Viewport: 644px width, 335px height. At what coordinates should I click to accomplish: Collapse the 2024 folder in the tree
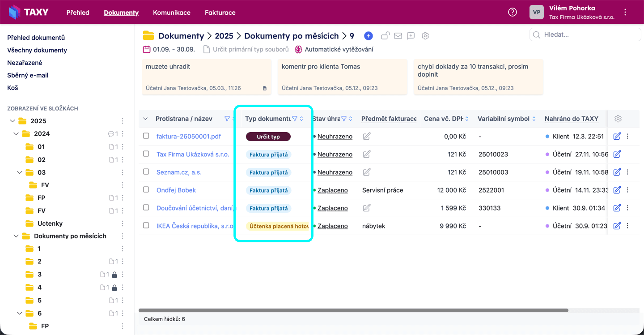click(17, 133)
